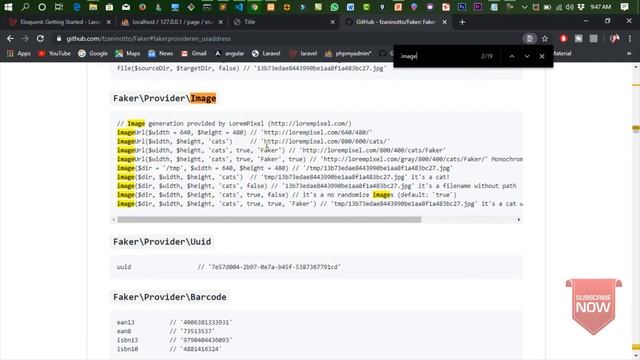640x360 pixels.
Task: Launch Microsoft Edge from the taskbar
Action: click(76, 7)
